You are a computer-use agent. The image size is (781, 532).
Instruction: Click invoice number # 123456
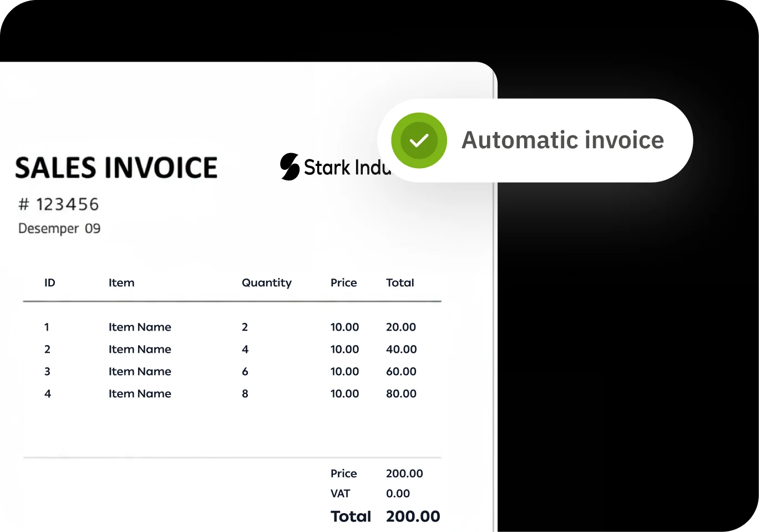[59, 205]
